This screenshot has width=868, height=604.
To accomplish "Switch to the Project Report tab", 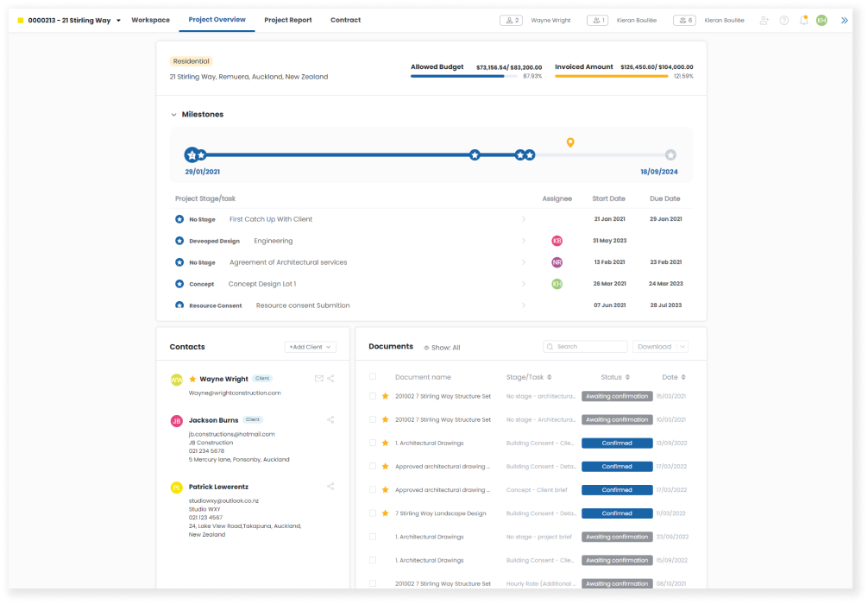I will click(288, 20).
